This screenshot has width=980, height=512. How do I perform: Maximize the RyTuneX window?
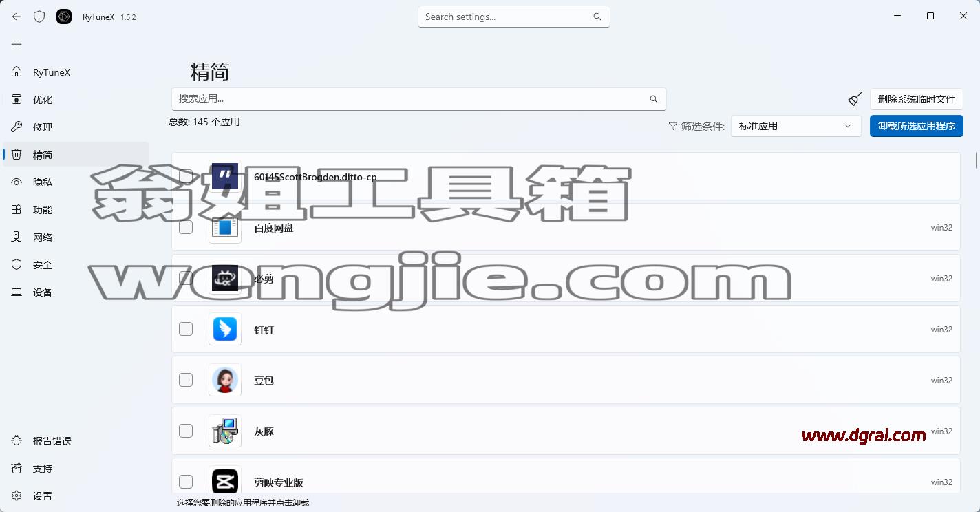click(x=930, y=16)
